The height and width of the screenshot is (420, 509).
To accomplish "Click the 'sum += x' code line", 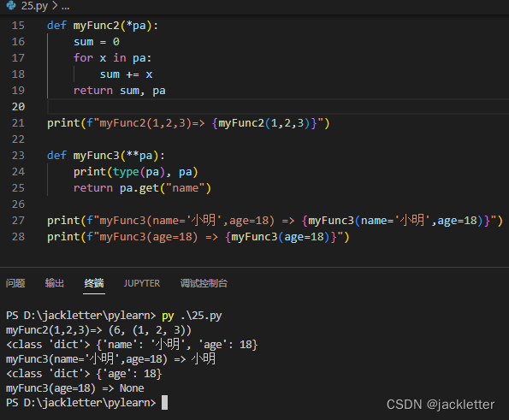I will (126, 74).
